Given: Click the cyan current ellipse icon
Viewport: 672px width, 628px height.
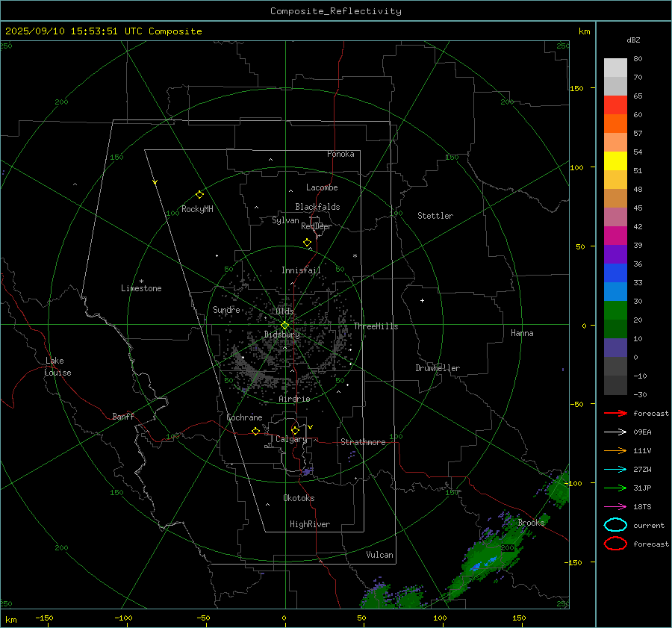Looking at the screenshot, I should click(615, 525).
